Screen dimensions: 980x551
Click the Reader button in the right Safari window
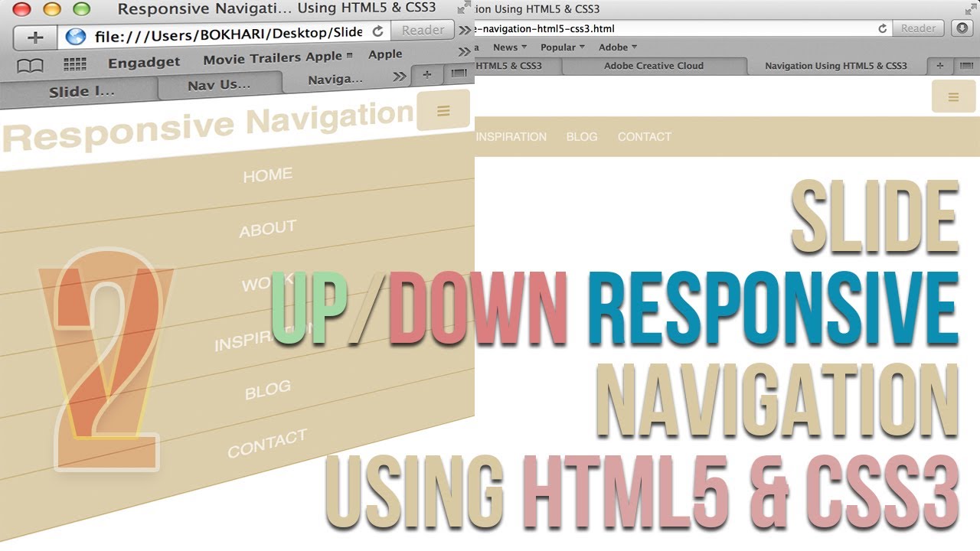point(918,28)
